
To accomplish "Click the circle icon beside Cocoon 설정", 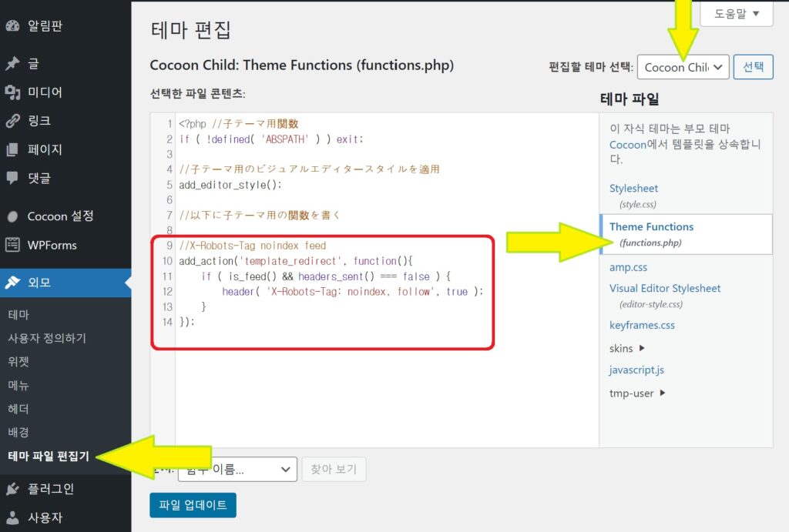I will click(12, 216).
